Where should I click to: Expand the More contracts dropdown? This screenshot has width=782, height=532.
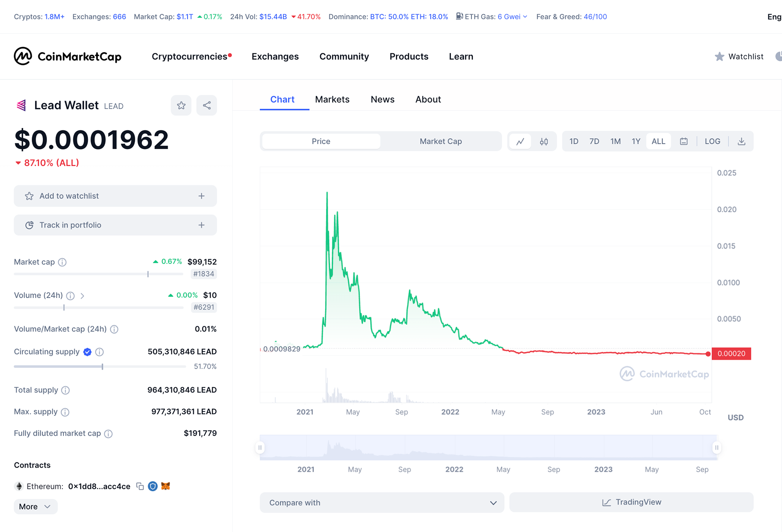[35, 507]
